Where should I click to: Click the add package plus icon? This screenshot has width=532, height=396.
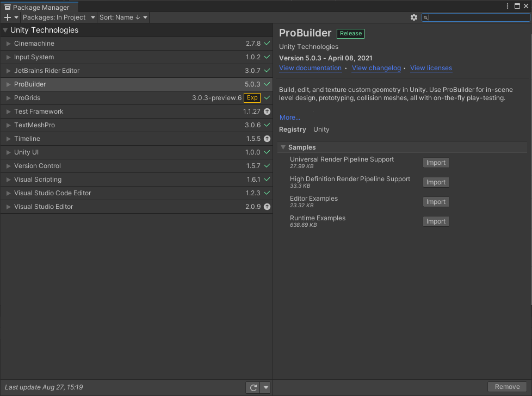[8, 17]
